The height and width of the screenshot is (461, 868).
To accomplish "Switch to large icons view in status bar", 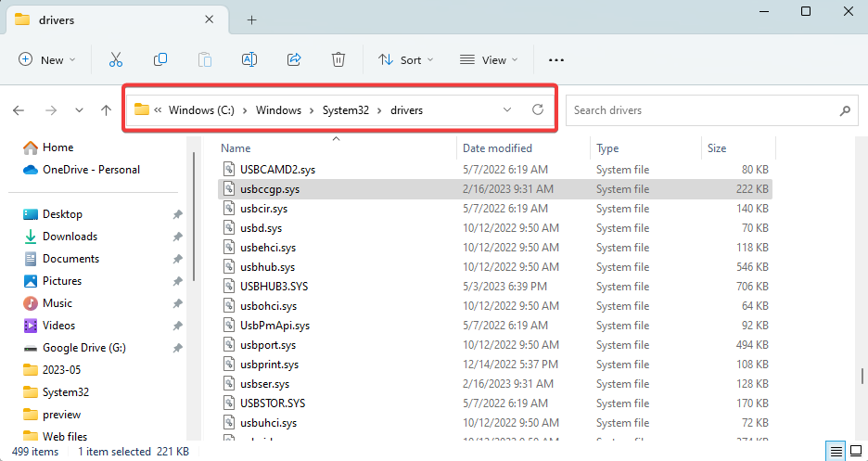I will point(855,451).
